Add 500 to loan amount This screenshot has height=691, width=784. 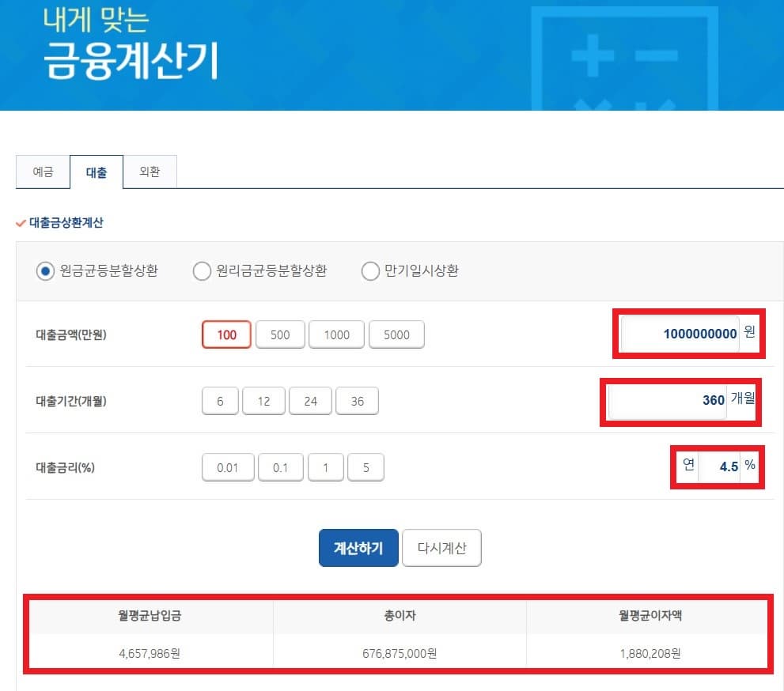point(280,334)
